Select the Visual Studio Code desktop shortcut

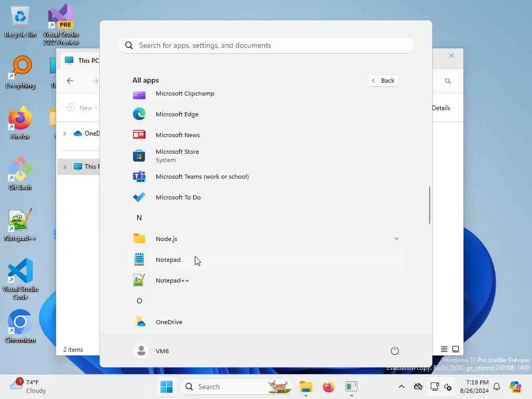[x=20, y=279]
